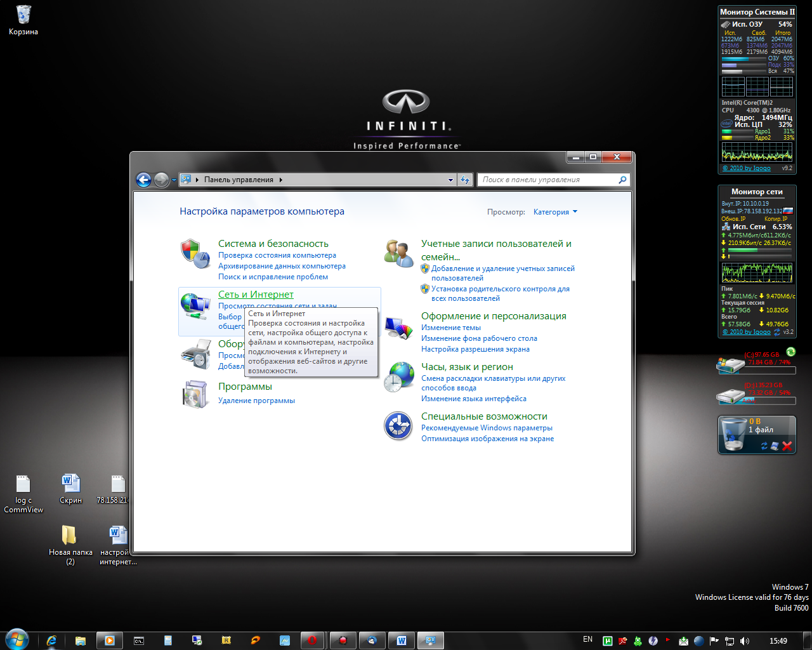812x650 pixels.
Task: Click the blue arrows icon in recycle bin gadget
Action: pyautogui.click(x=764, y=446)
